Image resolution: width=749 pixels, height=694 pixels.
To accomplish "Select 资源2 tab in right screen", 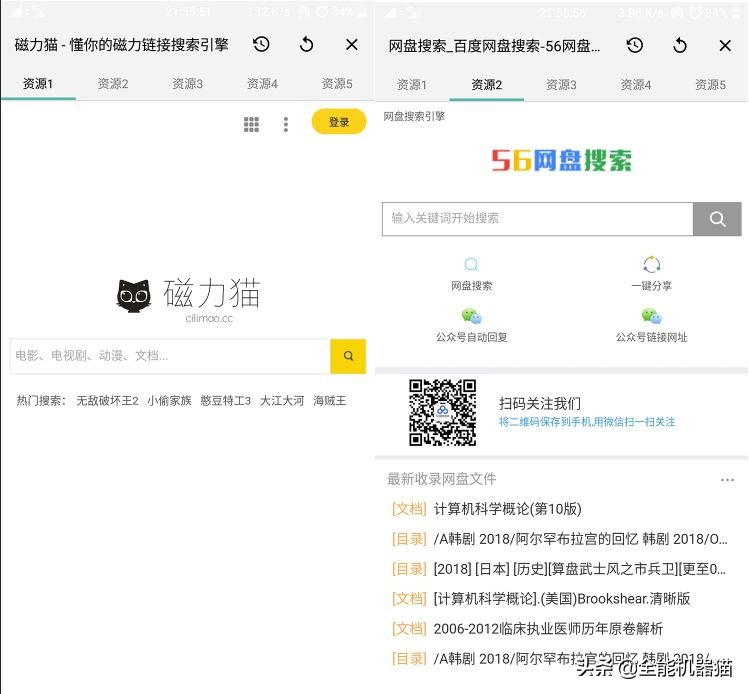I will [486, 85].
